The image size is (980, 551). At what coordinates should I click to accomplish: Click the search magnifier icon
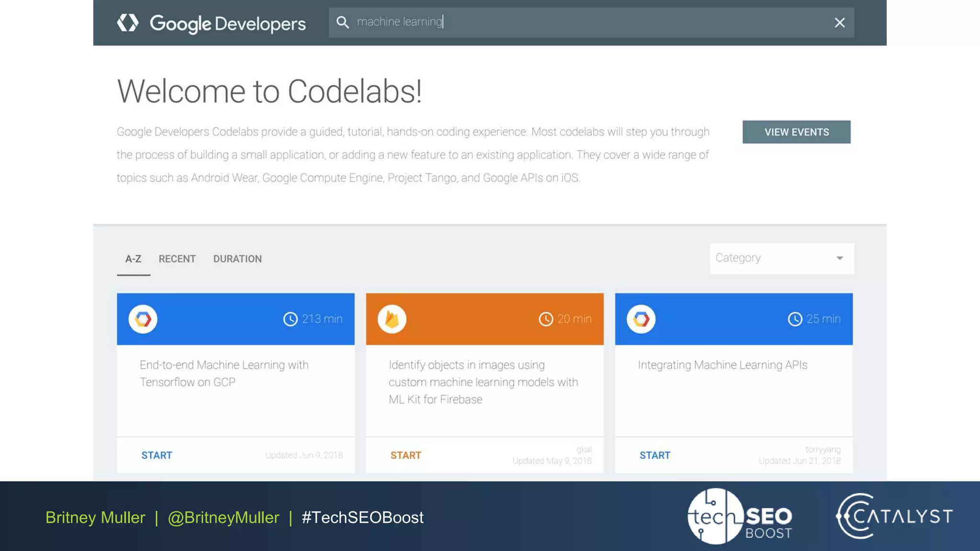[x=343, y=22]
